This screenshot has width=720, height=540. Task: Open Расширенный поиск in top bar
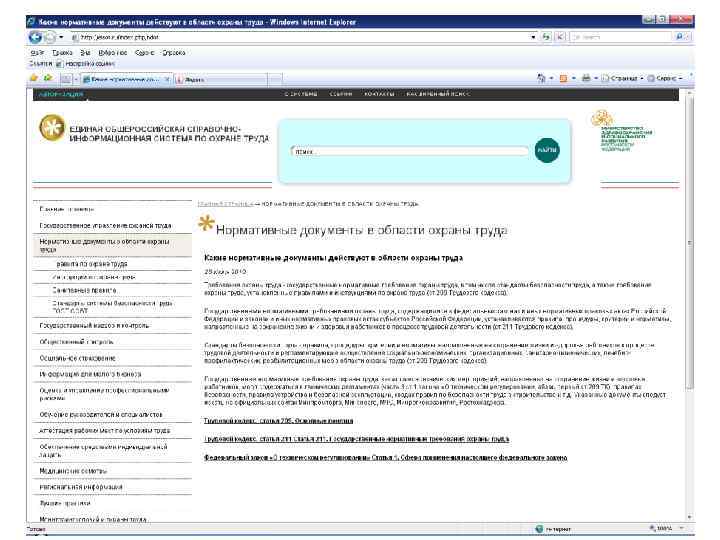(438, 94)
